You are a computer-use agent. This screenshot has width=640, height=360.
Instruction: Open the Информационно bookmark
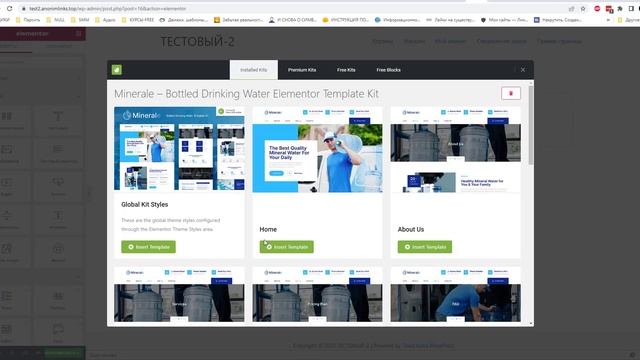pos(398,20)
